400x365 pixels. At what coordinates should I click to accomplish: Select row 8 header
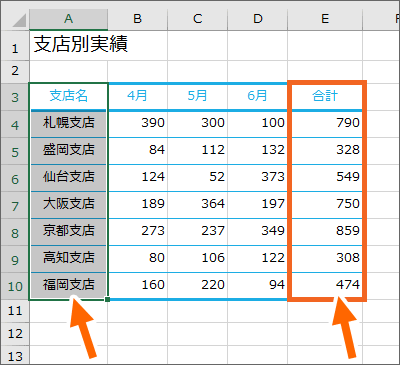[15, 233]
